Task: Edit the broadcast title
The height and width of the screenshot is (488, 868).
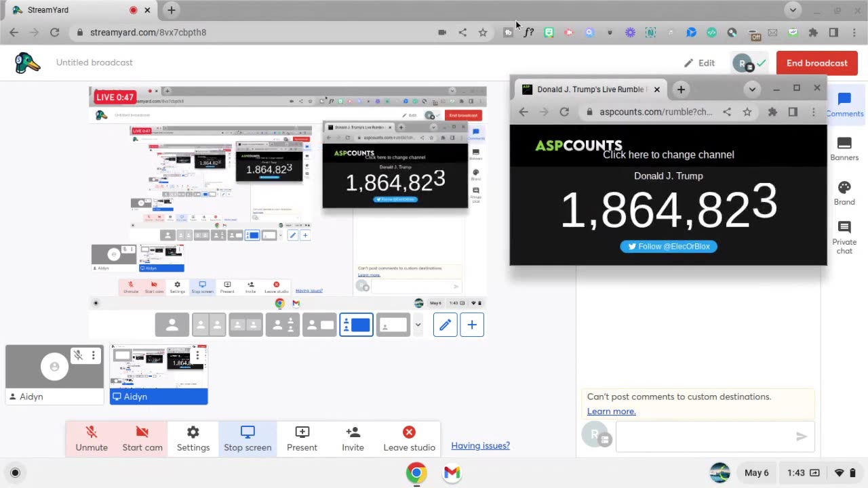Action: coord(699,63)
